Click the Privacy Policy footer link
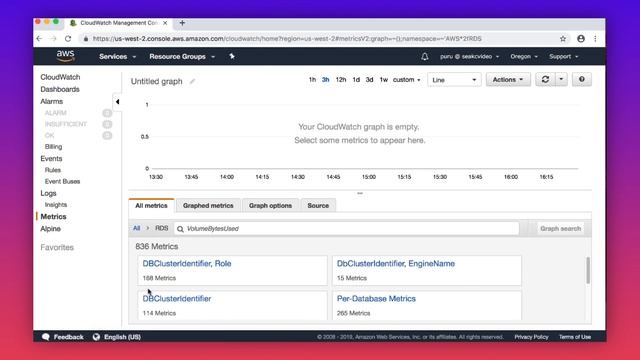Viewport: 640px width, 360px height. pyautogui.click(x=531, y=337)
